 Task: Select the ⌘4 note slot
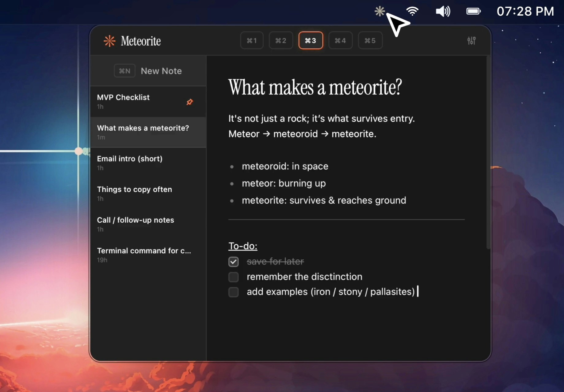(x=340, y=40)
